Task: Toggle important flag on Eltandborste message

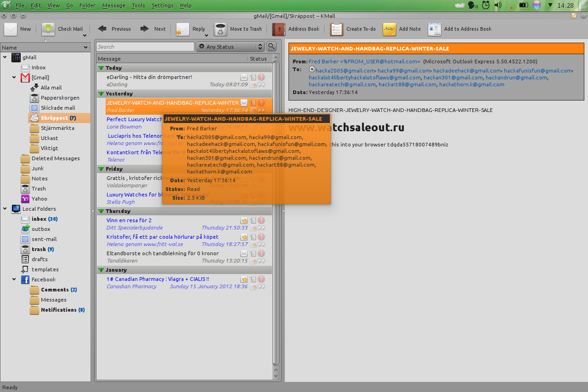Action: tap(261, 253)
